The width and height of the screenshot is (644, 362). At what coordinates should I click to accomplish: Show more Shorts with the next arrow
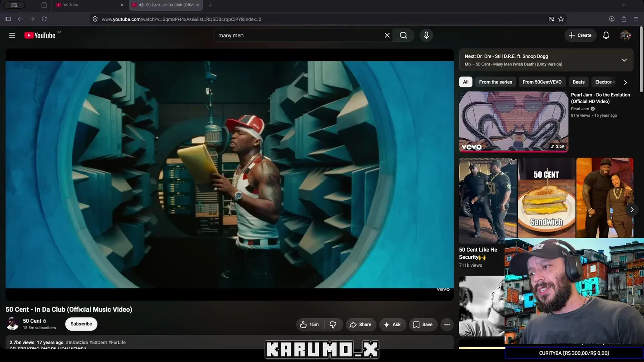pyautogui.click(x=632, y=209)
